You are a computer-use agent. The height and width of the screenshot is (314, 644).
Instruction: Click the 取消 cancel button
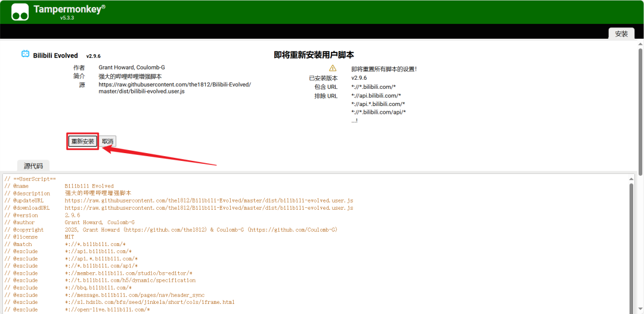108,142
